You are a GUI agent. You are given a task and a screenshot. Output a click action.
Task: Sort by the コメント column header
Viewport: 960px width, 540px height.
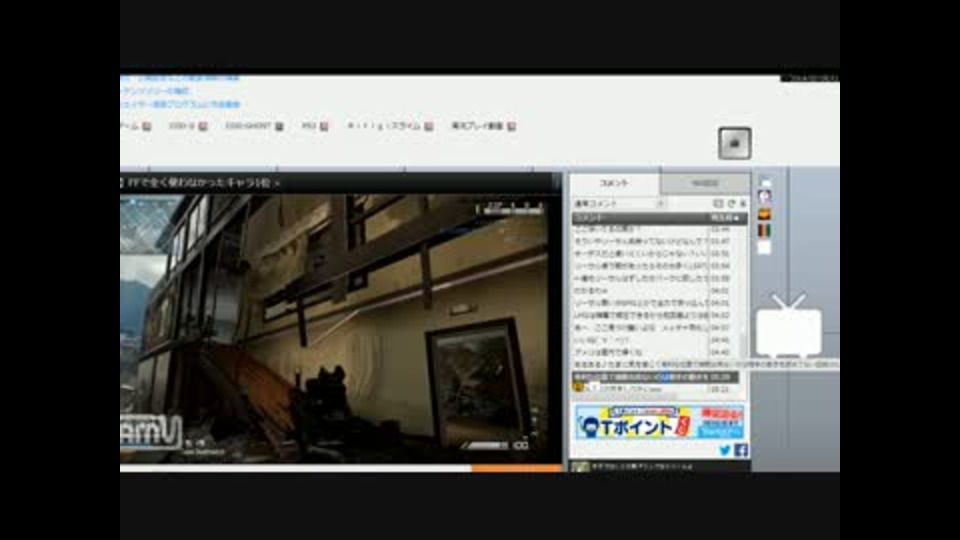(x=640, y=218)
